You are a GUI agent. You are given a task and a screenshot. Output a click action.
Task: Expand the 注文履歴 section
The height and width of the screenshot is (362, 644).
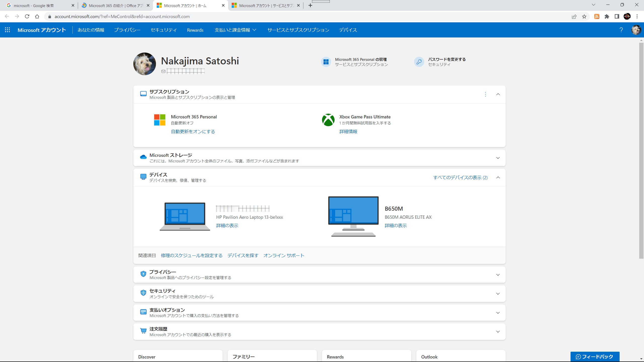(x=498, y=332)
